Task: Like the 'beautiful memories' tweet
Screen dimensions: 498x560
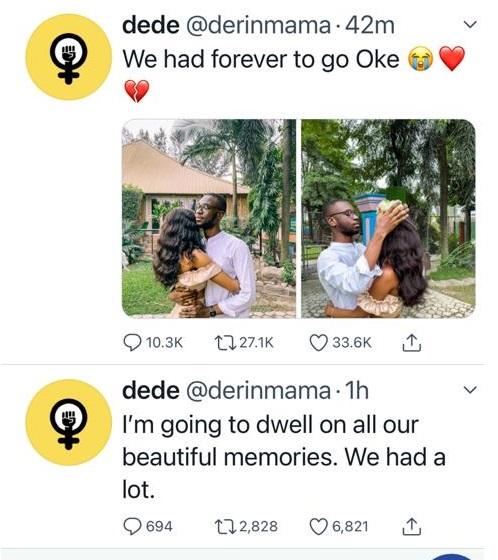Action: pyautogui.click(x=318, y=526)
